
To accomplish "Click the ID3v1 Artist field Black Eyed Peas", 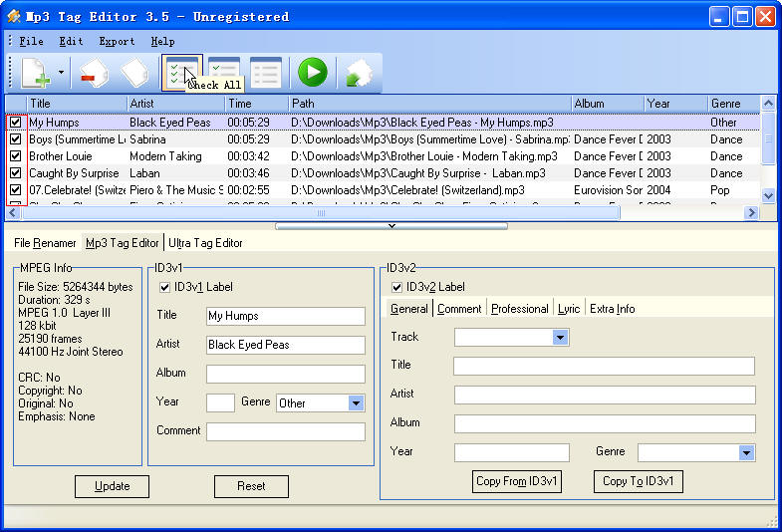I will [286, 345].
